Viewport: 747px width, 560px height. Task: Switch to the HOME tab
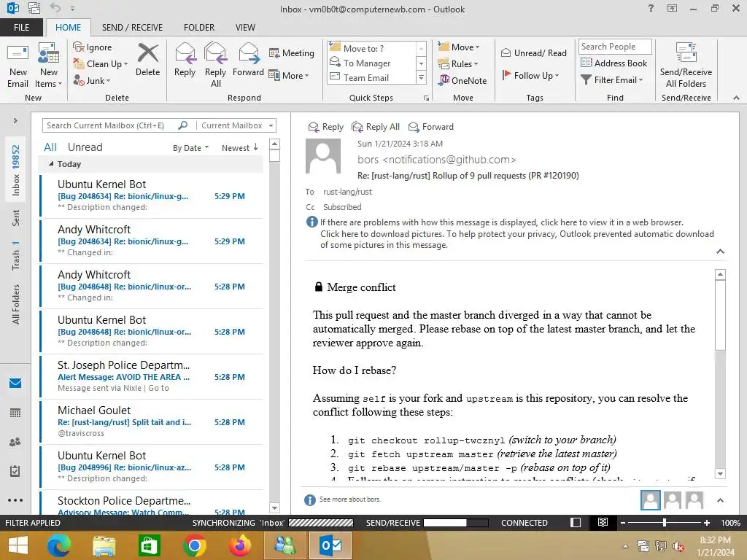point(68,27)
